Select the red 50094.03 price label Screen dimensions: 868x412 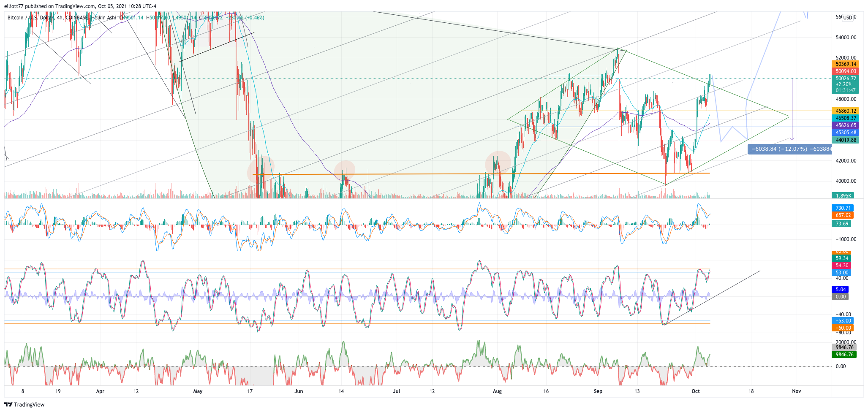[845, 71]
